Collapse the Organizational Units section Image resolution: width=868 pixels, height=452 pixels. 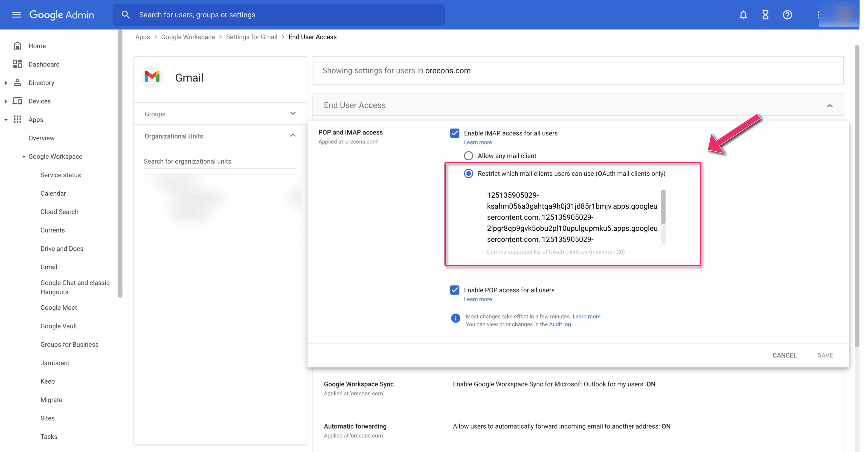(293, 136)
